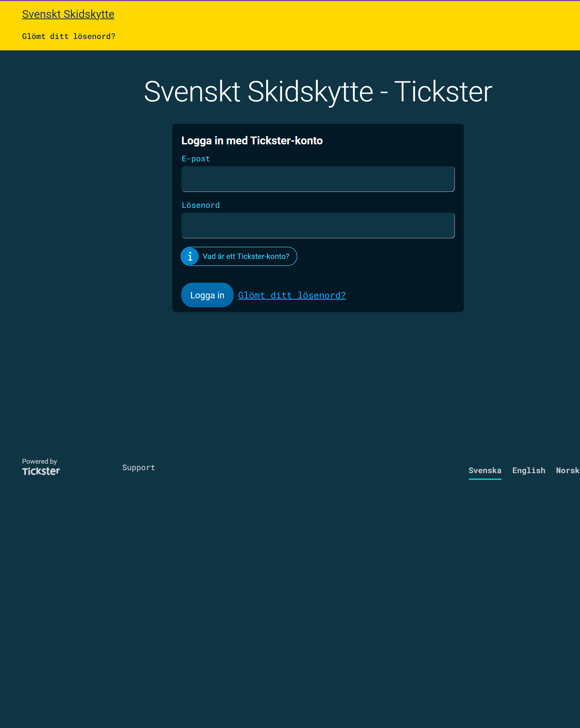Follow 'Glömt ditt lösenord?' link beside Logga in

click(292, 295)
